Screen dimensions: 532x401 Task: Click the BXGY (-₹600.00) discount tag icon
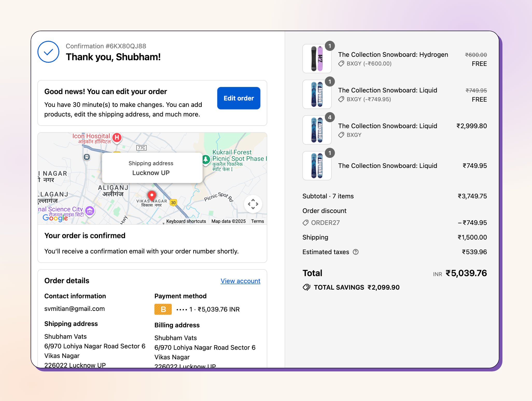(x=341, y=64)
